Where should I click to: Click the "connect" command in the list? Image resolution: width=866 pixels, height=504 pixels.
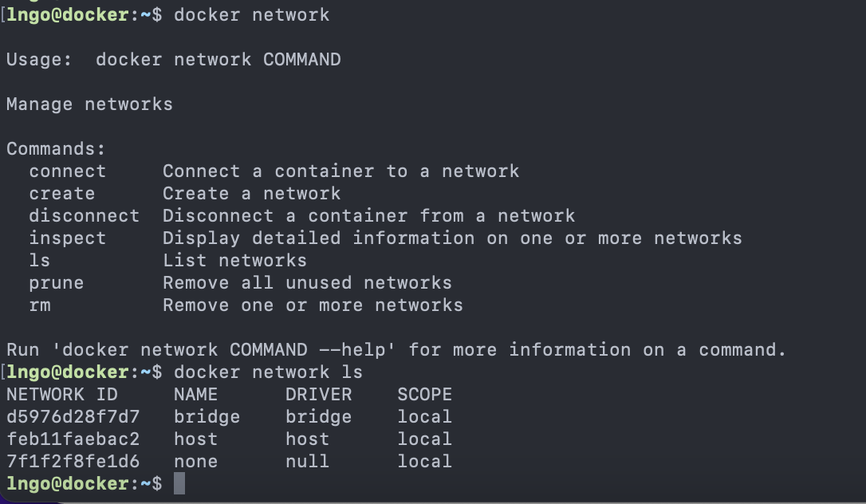(x=68, y=171)
